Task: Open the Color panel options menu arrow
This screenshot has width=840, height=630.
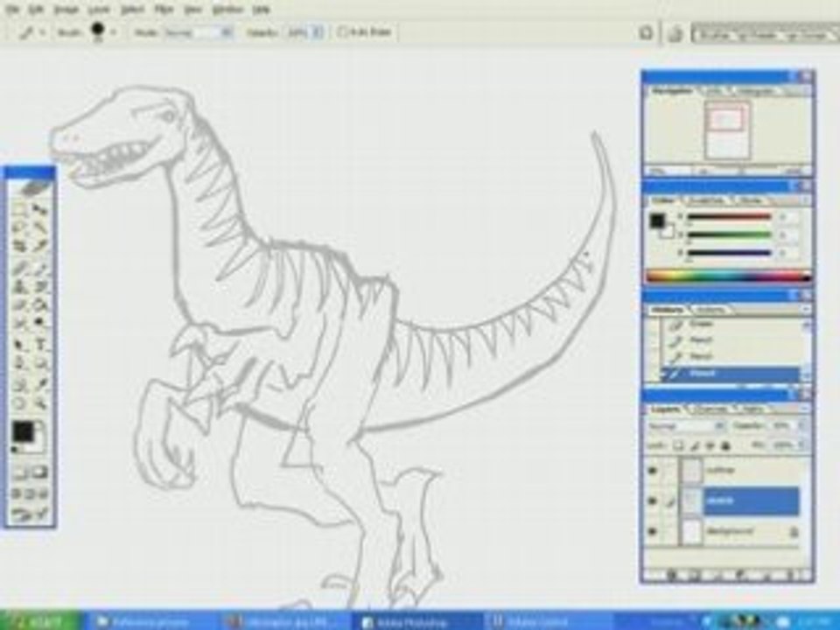Action: click(805, 200)
